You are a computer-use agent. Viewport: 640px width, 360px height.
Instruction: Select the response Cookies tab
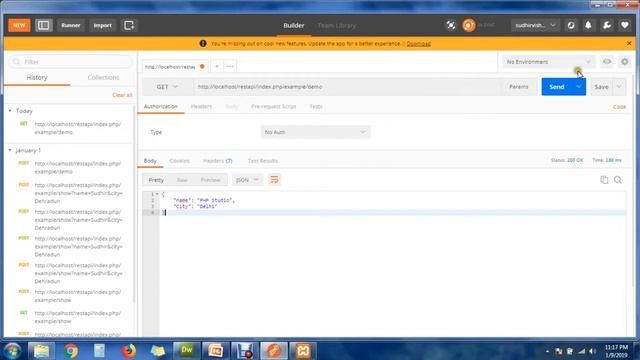pos(179,161)
